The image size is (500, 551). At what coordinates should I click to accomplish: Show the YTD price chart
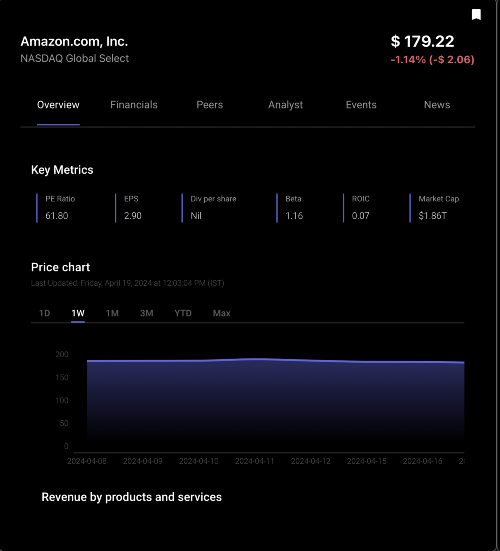183,313
